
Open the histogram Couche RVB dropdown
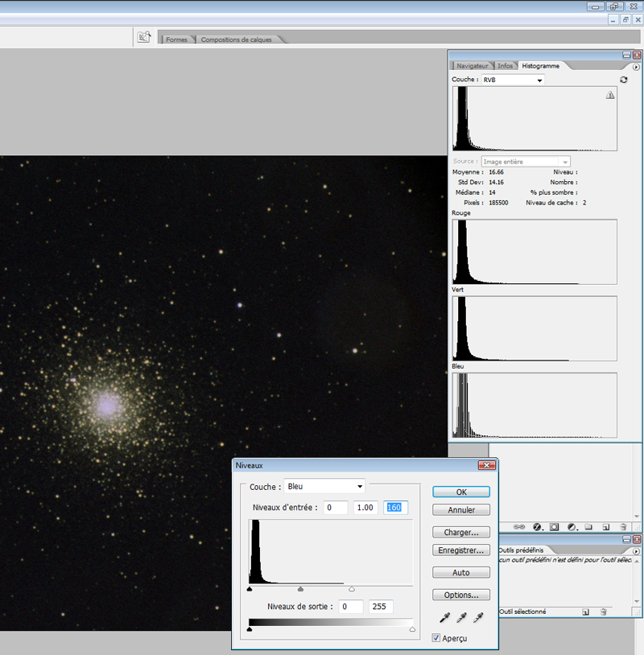point(513,80)
